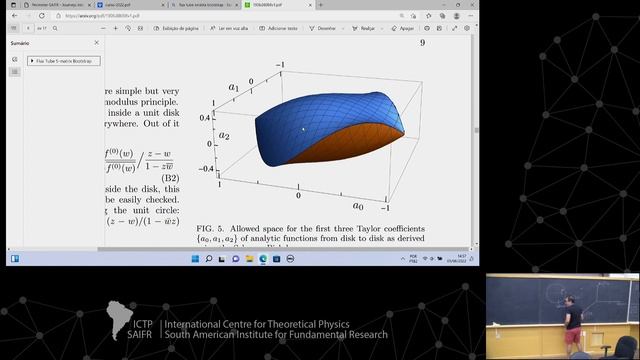
Task: Switch to the second PDF browser tab
Action: (131, 5)
